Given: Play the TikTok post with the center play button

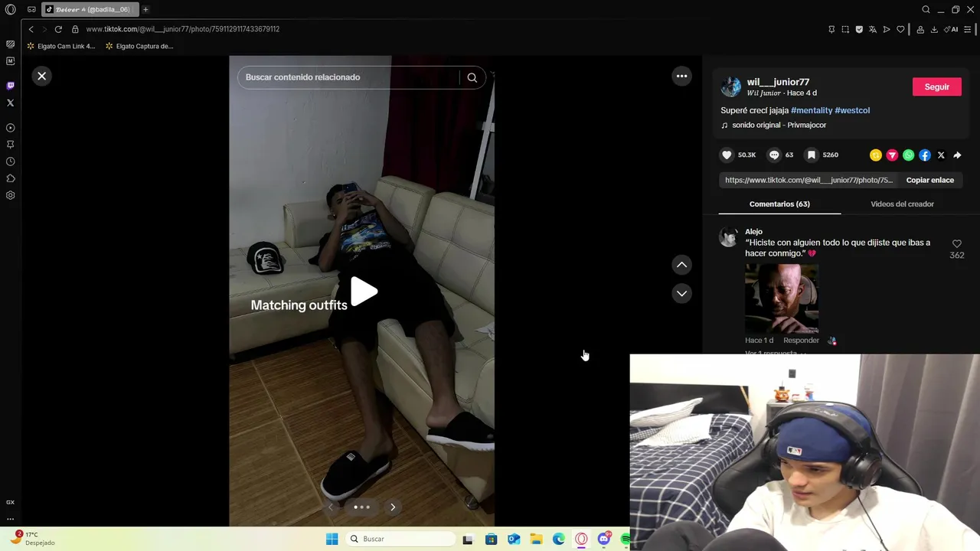Looking at the screenshot, I should pyautogui.click(x=364, y=291).
